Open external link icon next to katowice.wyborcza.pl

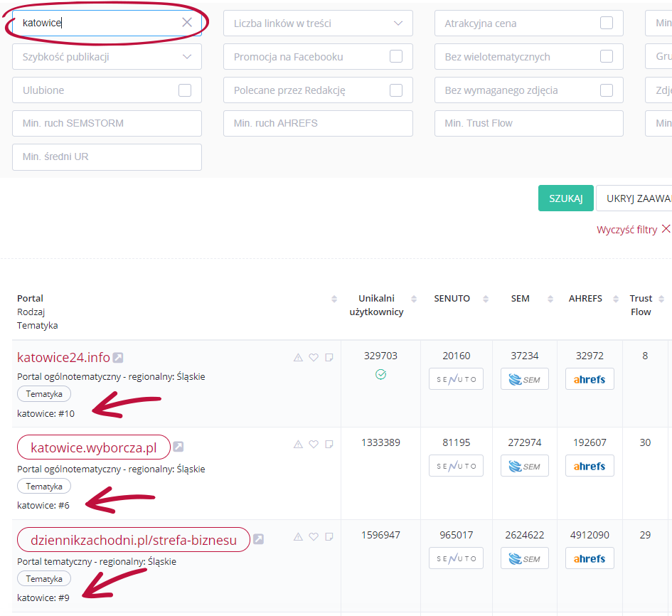(178, 447)
